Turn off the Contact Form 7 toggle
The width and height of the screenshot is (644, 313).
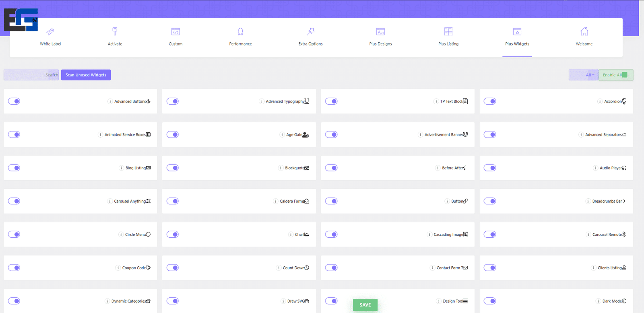331,268
